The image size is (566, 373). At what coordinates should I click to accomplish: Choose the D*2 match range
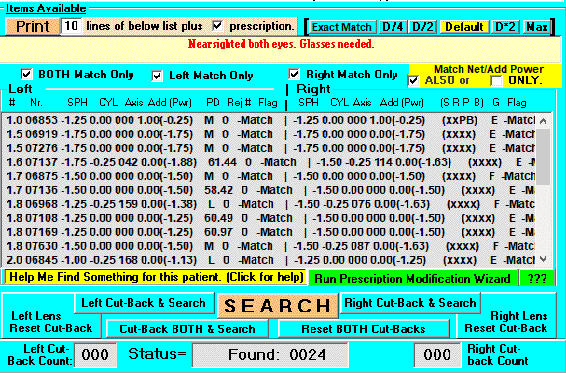pyautogui.click(x=505, y=27)
